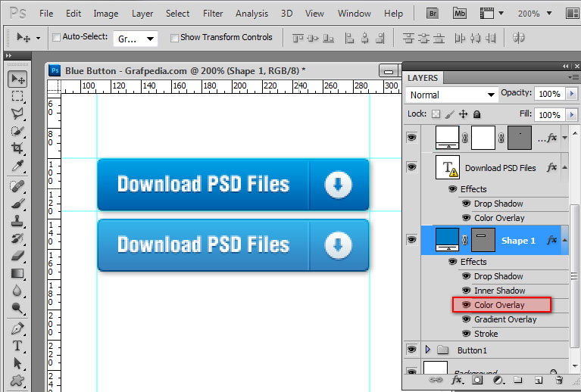
Task: Enable Show Transform Controls checkbox
Action: click(x=174, y=38)
